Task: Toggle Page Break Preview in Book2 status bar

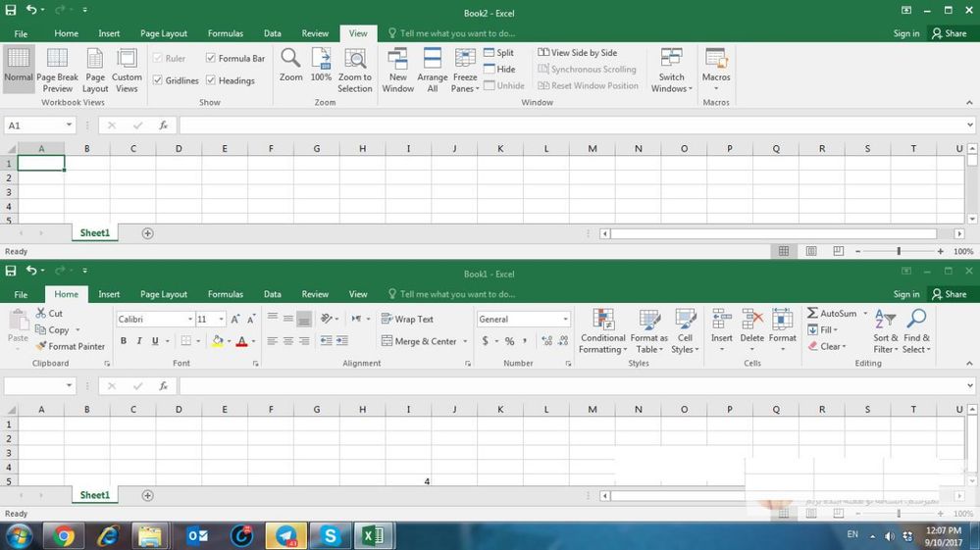Action: (x=838, y=251)
